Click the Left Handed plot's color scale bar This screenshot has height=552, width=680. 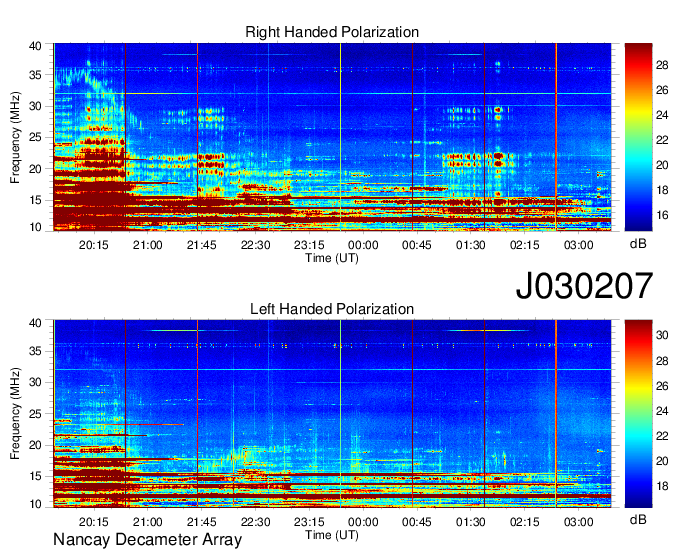click(x=638, y=414)
